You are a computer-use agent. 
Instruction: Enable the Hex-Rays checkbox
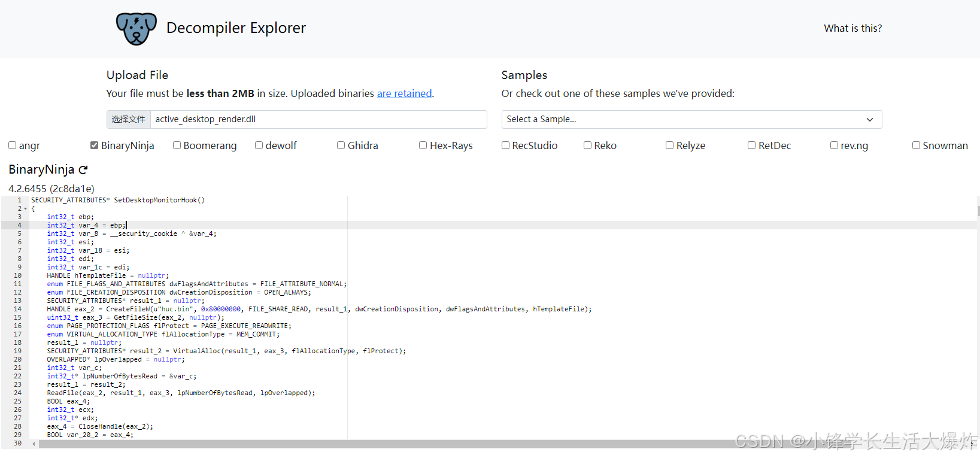tap(423, 145)
